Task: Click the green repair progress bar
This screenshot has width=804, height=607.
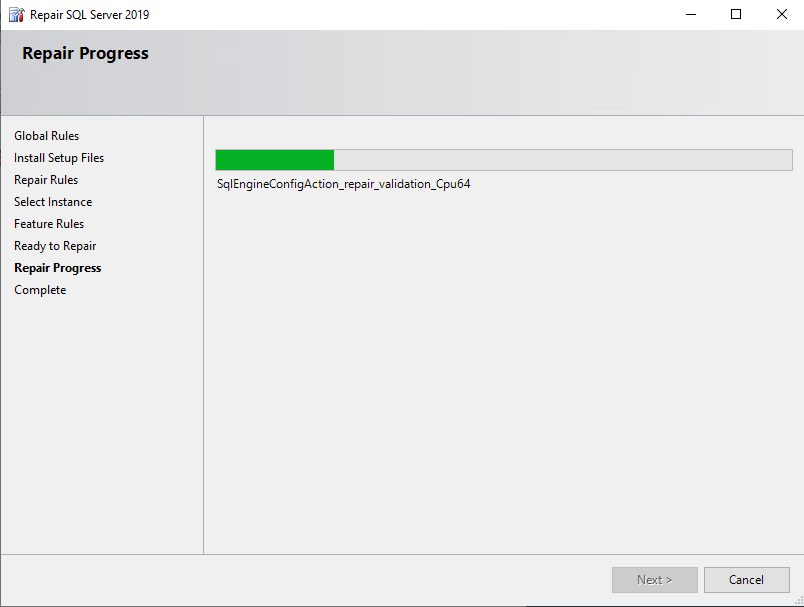Action: [504, 160]
